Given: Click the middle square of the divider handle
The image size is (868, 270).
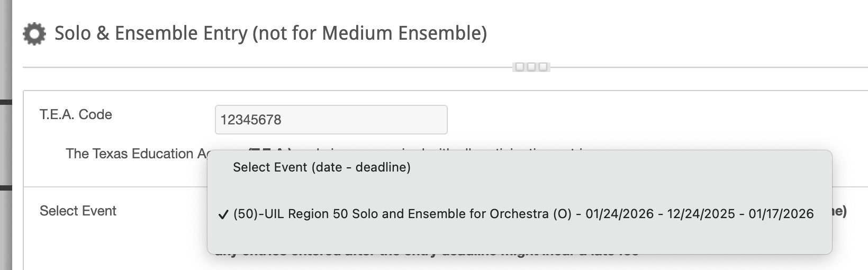Looking at the screenshot, I should coord(531,67).
